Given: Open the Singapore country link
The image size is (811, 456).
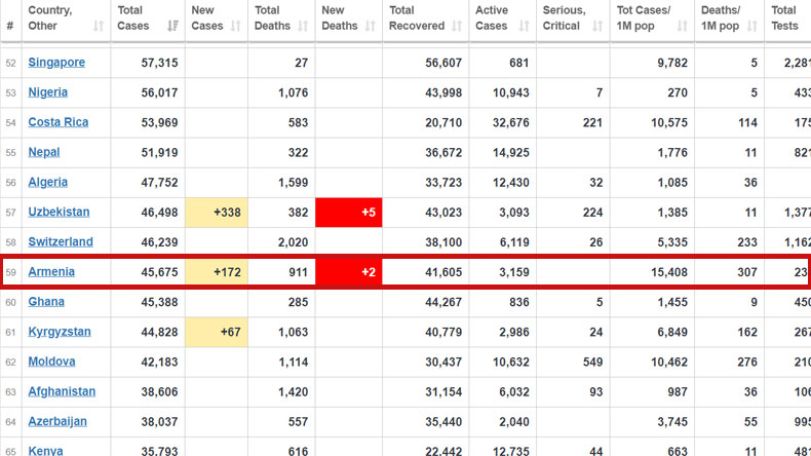Looking at the screenshot, I should pos(56,63).
